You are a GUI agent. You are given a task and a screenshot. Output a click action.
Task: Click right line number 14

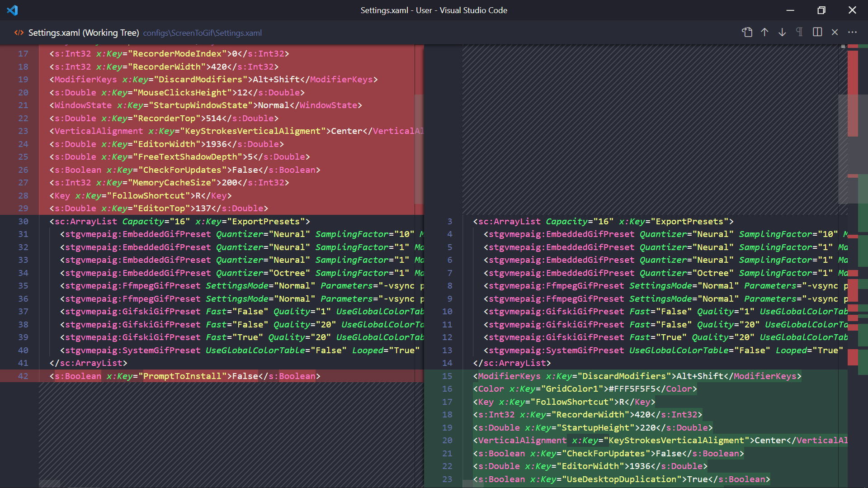(447, 363)
